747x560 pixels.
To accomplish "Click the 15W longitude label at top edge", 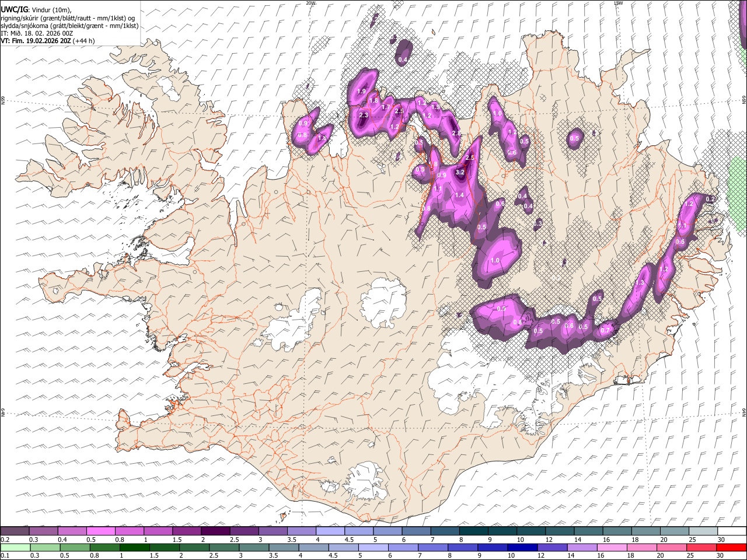I will (x=618, y=3).
